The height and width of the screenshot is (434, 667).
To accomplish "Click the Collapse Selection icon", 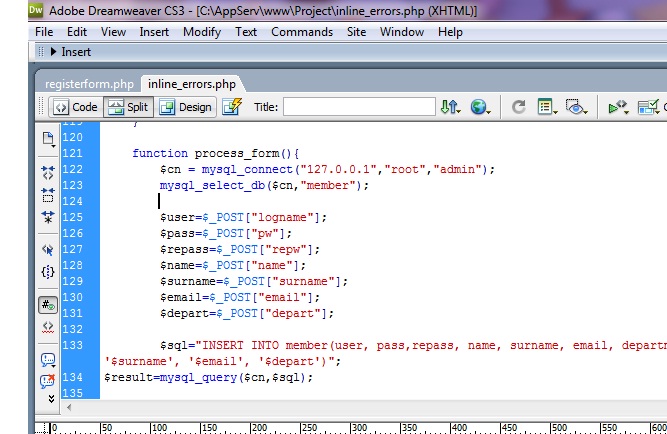I will coord(48,195).
